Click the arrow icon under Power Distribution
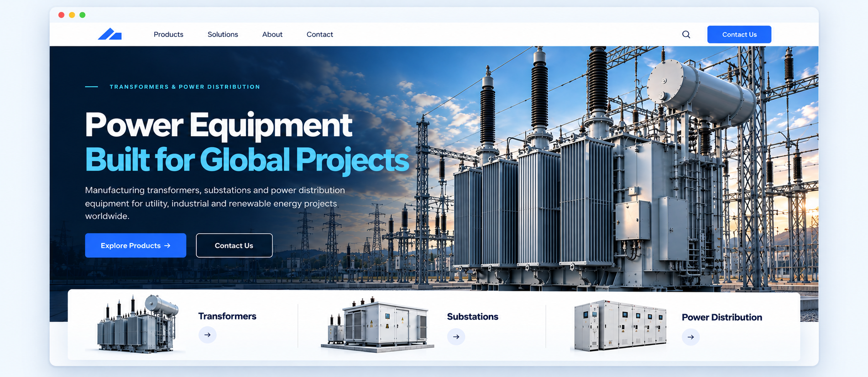The width and height of the screenshot is (868, 377). coord(690,337)
